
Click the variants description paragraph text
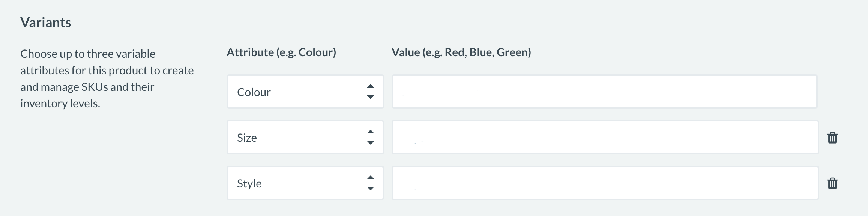pyautogui.click(x=107, y=78)
